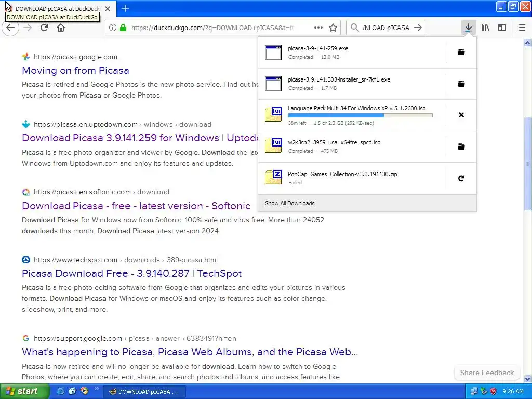
Task: Launch Windows Media Player from Quick Launch
Action: (x=84, y=391)
